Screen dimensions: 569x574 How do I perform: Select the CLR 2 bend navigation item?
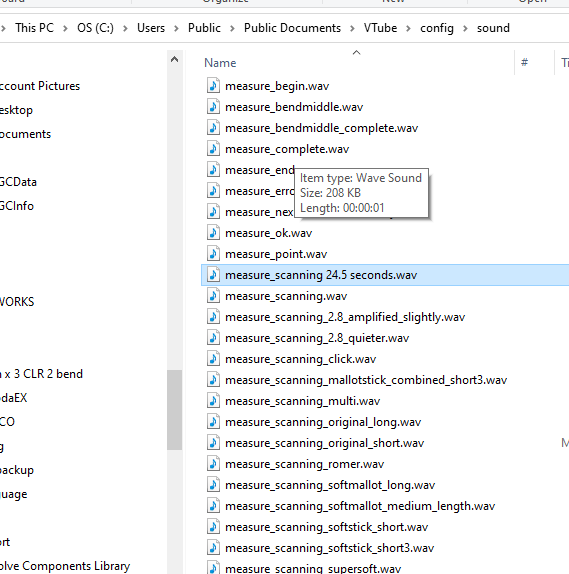(41, 374)
